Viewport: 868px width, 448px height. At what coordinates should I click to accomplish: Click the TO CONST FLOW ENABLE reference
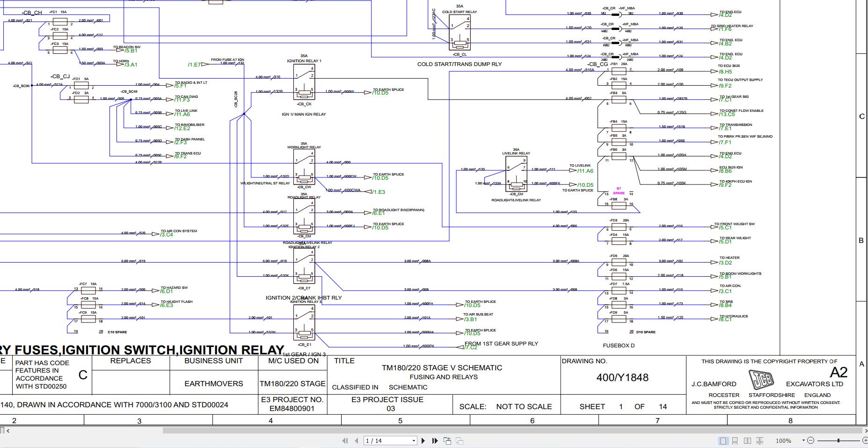741,111
